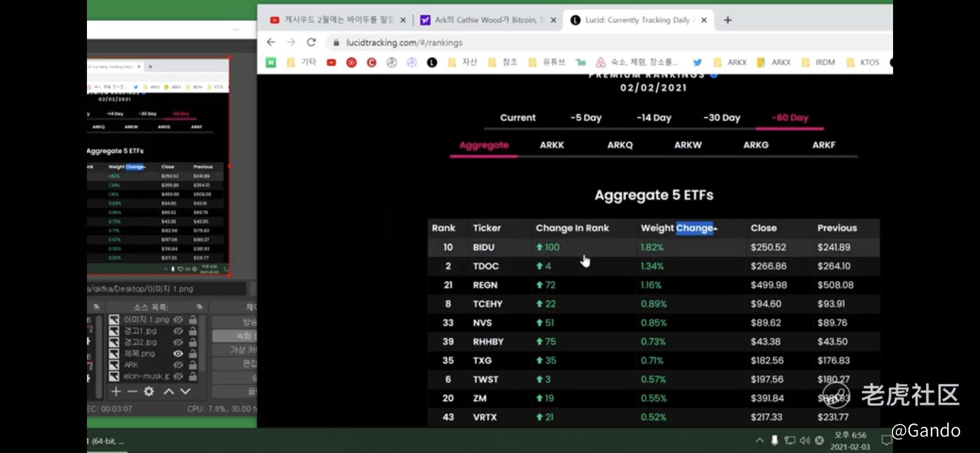The width and height of the screenshot is (980, 453).
Task: Open the green Naver bookmark icon
Action: [x=271, y=62]
